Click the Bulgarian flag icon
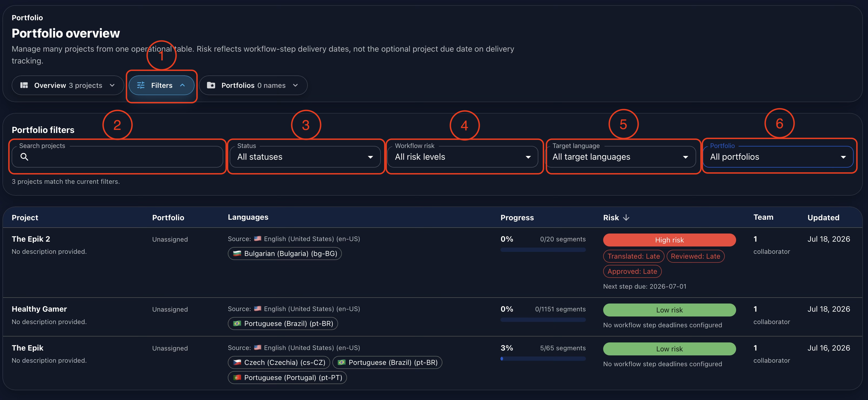 237,254
